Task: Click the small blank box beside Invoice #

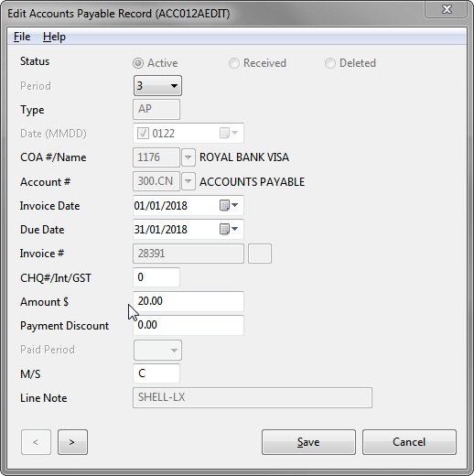Action: click(260, 254)
